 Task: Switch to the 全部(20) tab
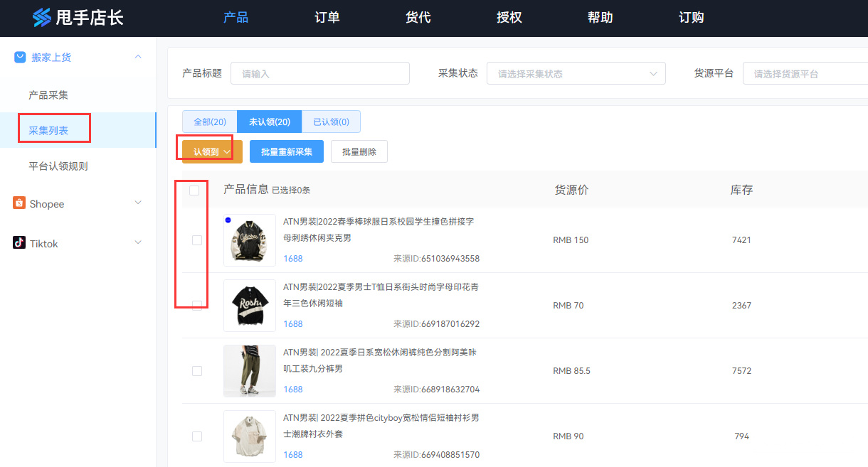(x=210, y=122)
